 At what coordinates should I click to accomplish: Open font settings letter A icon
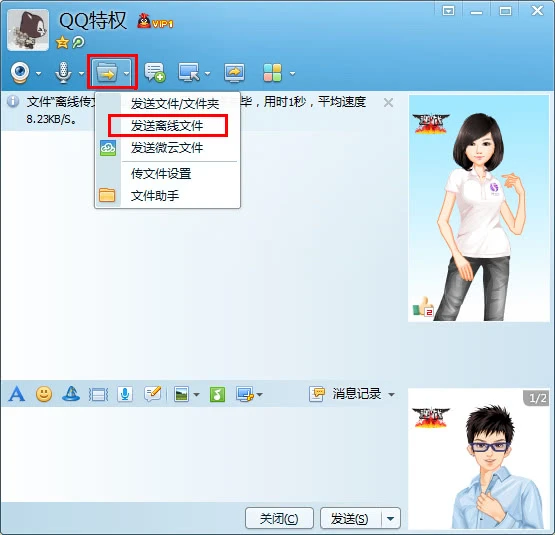coord(17,394)
